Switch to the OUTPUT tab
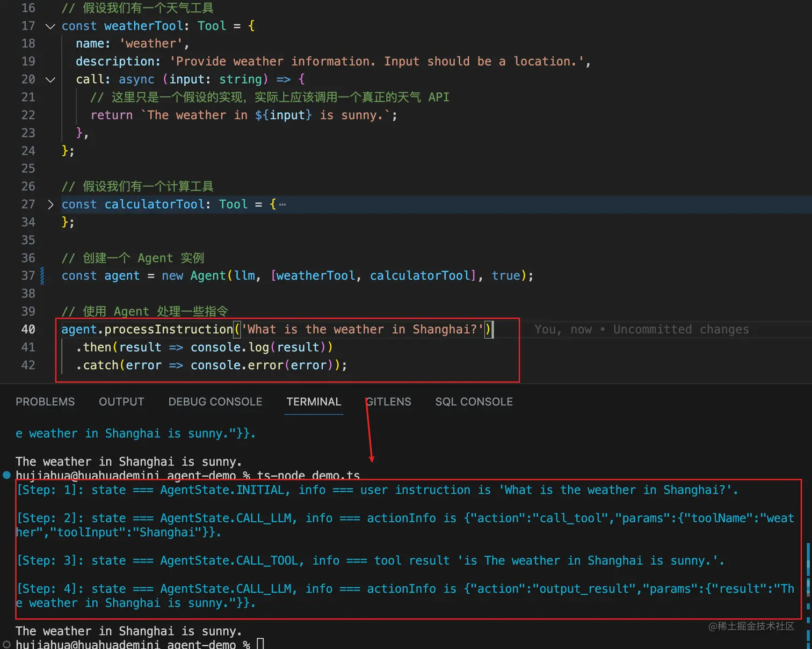812x649 pixels. [x=121, y=402]
